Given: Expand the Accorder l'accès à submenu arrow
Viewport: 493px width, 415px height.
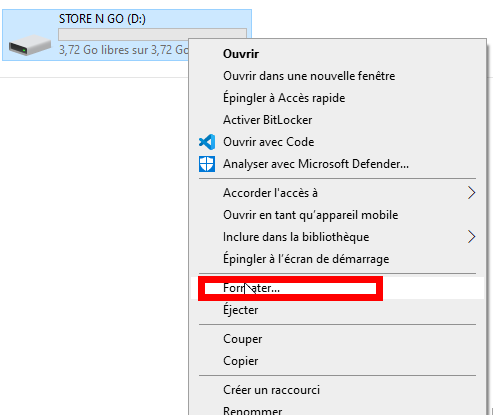Looking at the screenshot, I should point(471,193).
